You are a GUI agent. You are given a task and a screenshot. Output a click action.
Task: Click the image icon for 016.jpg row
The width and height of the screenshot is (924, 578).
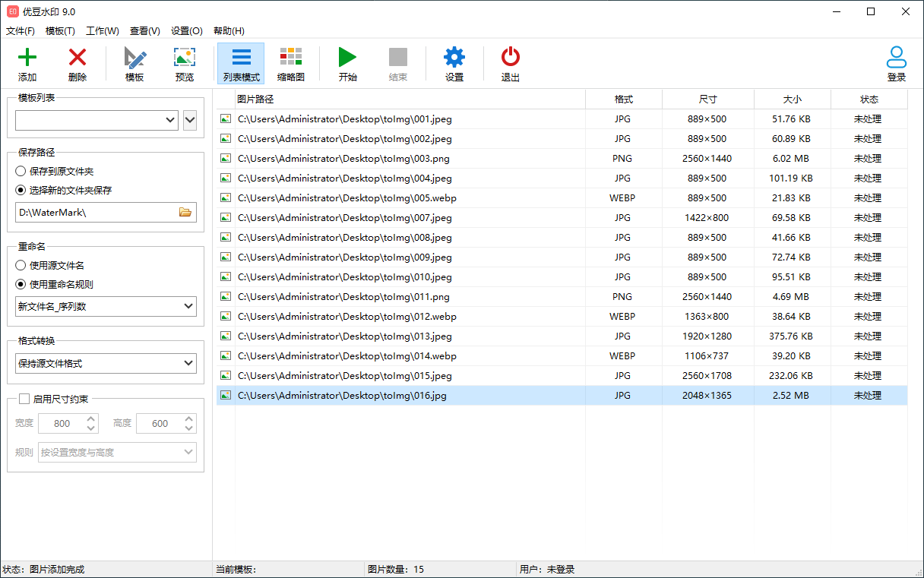[x=226, y=395]
